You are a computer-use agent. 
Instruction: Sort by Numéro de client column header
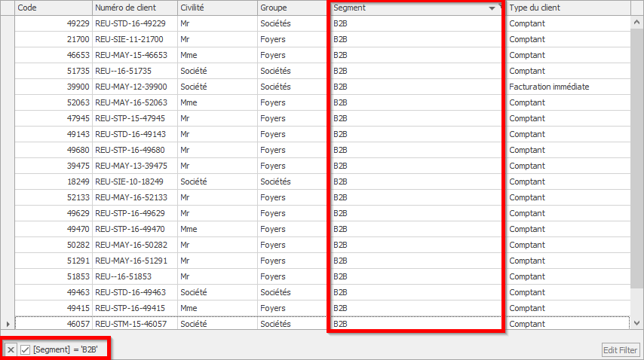tap(135, 8)
